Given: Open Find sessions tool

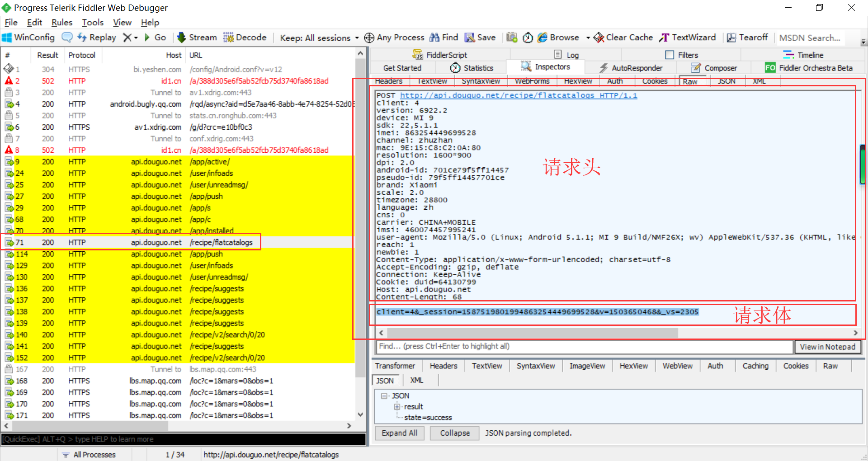Looking at the screenshot, I should [443, 38].
